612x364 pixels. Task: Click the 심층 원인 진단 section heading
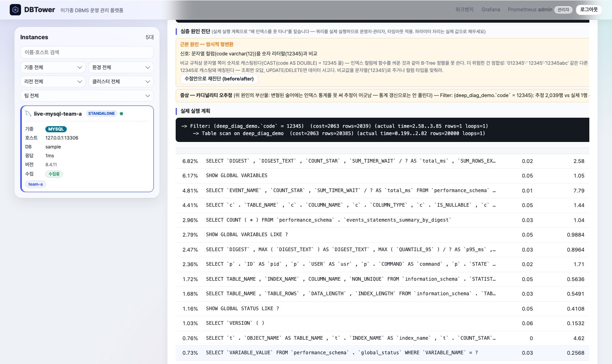tap(195, 31)
